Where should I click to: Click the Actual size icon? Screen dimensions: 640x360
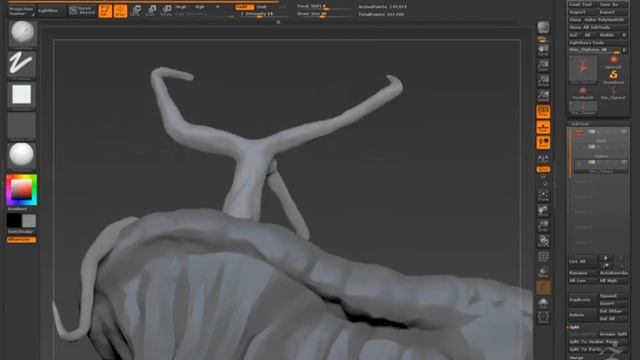click(x=543, y=80)
